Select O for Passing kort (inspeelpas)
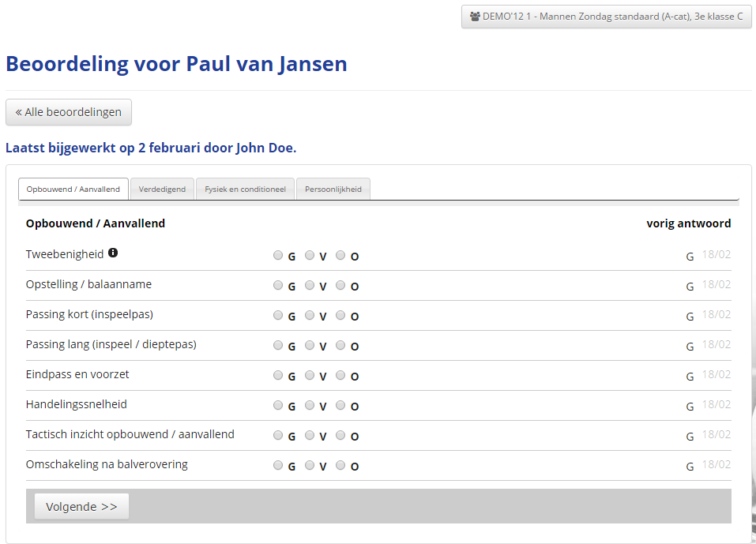Image resolution: width=756 pixels, height=544 pixels. pyautogui.click(x=340, y=315)
